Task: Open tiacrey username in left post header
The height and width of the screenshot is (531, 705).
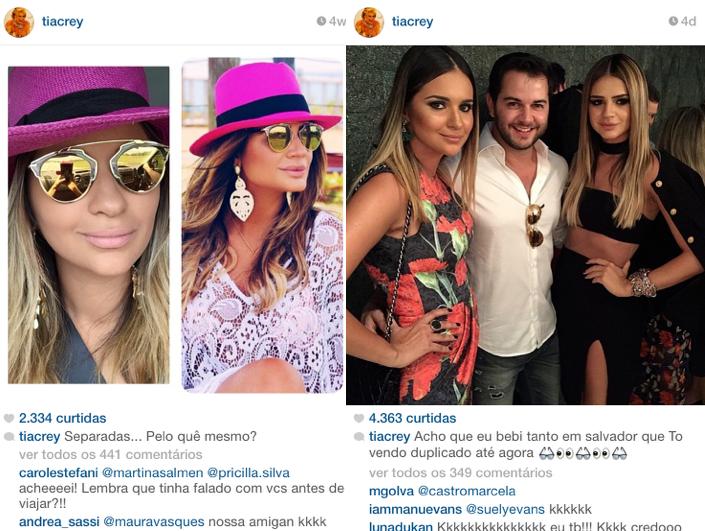Action: tap(62, 22)
